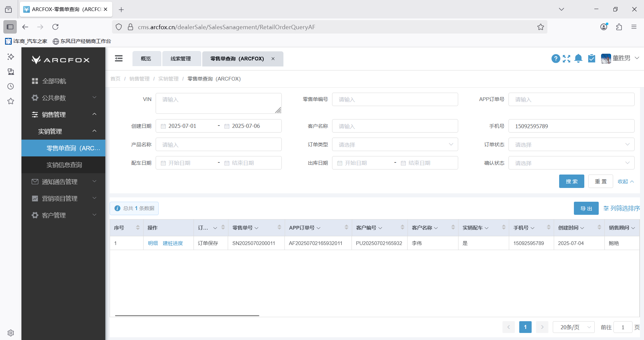Open the 订单类型 dropdown
644x340 pixels.
[x=395, y=144]
